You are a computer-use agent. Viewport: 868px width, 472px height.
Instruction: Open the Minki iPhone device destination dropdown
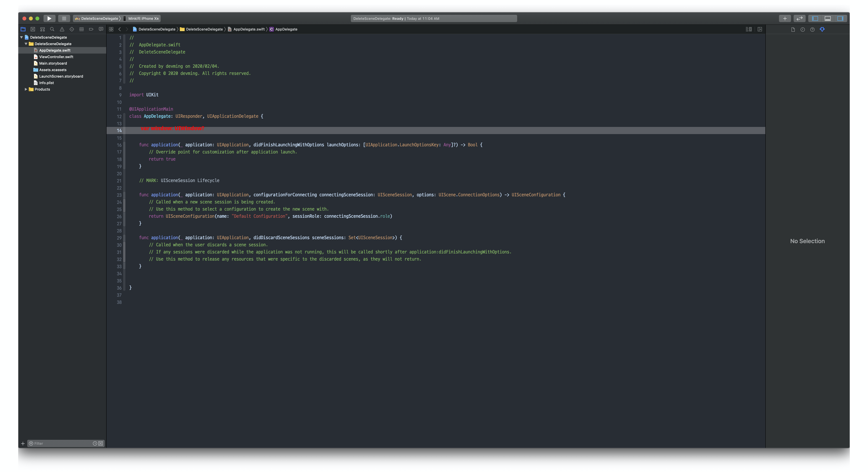click(x=143, y=19)
